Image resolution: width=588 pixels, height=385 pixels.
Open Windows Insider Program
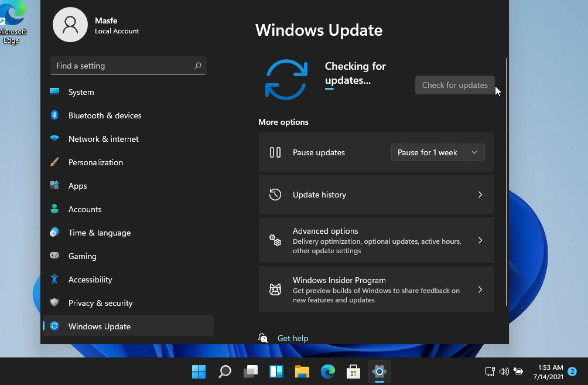tap(376, 289)
